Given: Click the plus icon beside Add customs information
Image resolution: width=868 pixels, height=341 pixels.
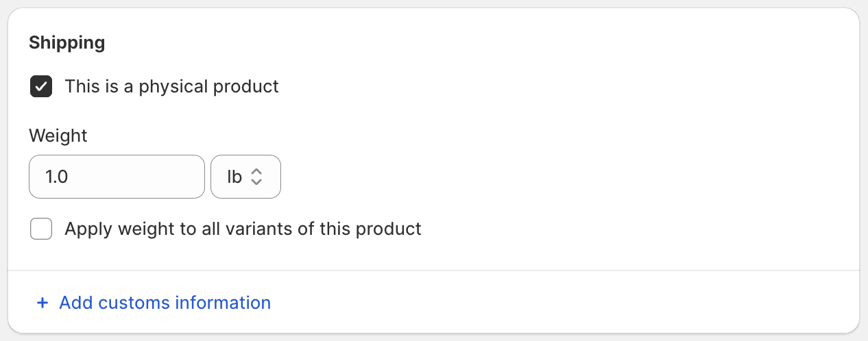Looking at the screenshot, I should 43,303.
